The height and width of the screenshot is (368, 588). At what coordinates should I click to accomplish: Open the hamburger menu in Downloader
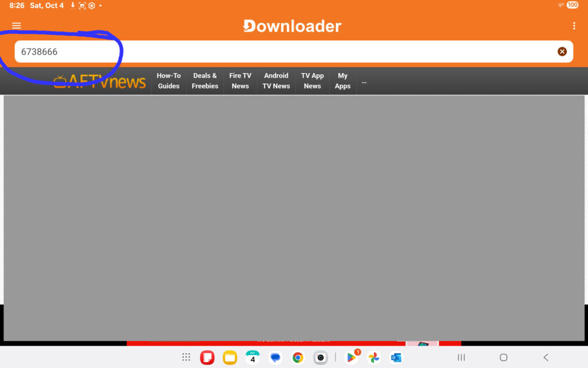tap(17, 26)
